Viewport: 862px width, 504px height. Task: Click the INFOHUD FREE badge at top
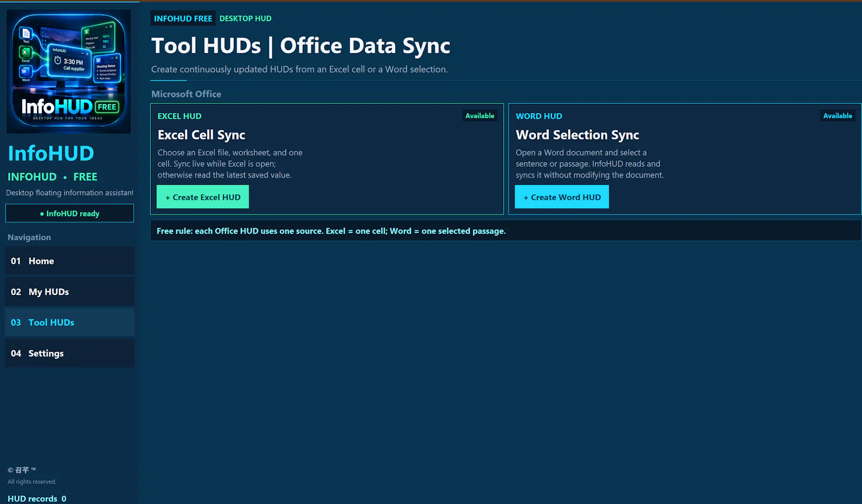pos(183,18)
